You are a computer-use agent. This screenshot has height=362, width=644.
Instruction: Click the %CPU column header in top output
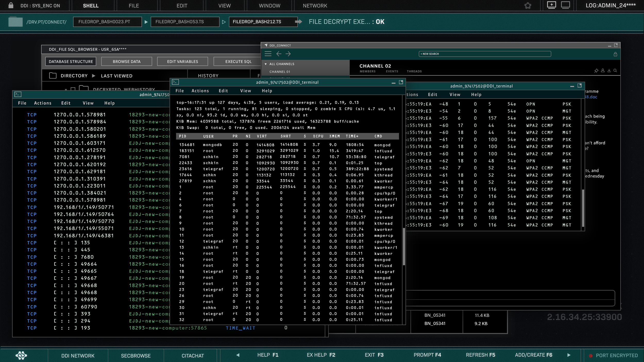[x=318, y=136]
